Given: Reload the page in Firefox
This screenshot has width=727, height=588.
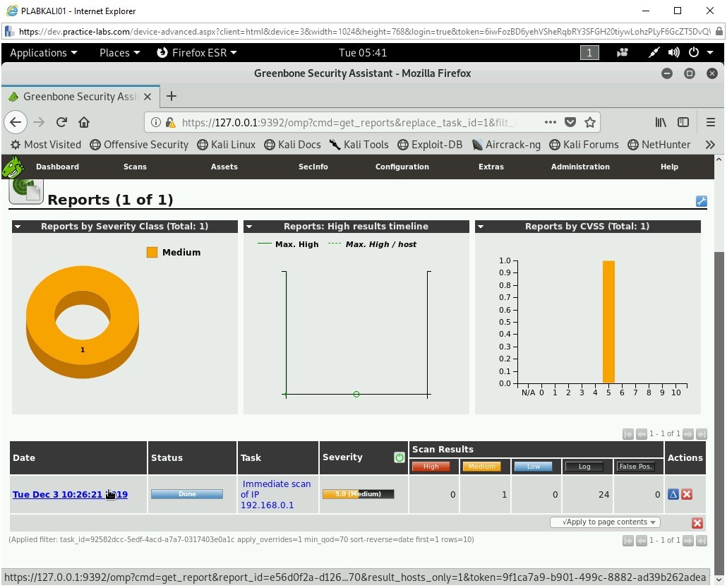Looking at the screenshot, I should point(61,122).
